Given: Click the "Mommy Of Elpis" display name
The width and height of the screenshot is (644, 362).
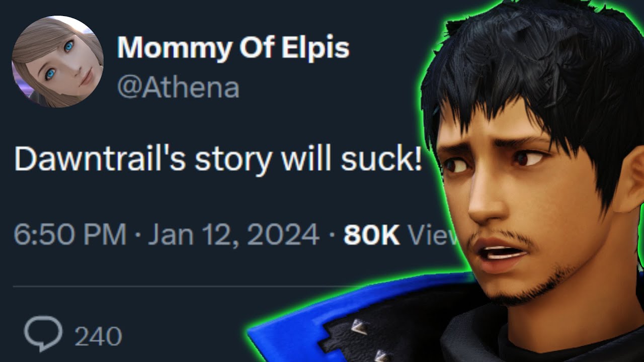Looking at the screenshot, I should 233,48.
